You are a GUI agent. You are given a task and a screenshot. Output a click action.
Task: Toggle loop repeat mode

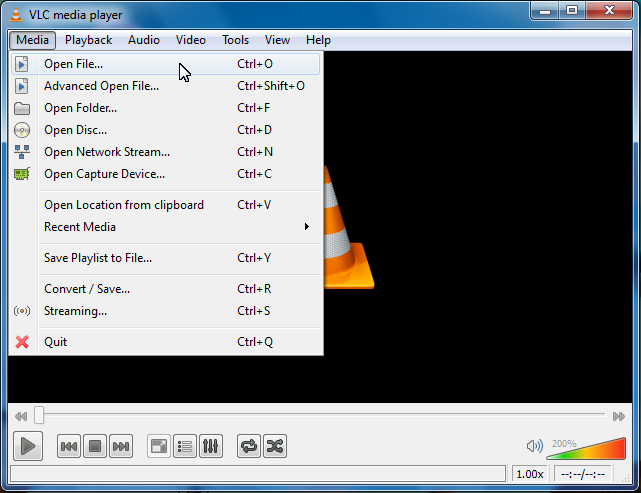click(248, 446)
